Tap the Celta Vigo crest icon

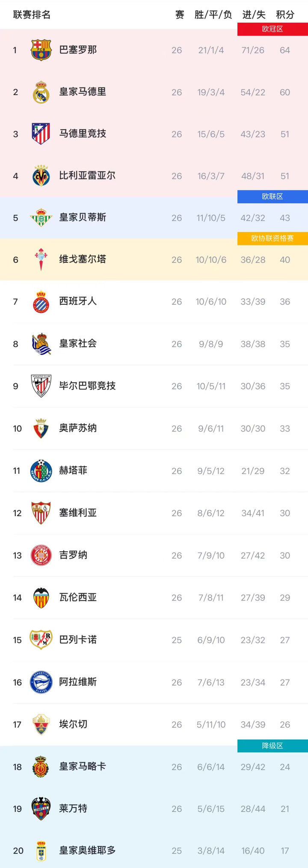coord(41,260)
